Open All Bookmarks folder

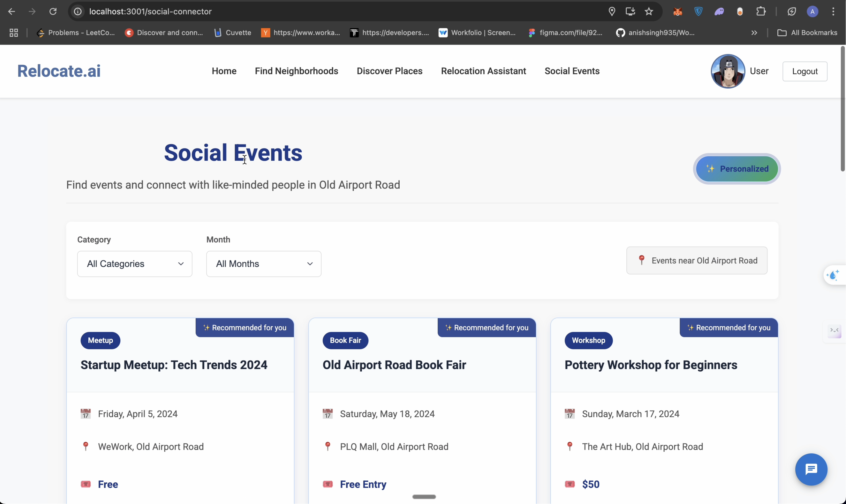click(807, 33)
